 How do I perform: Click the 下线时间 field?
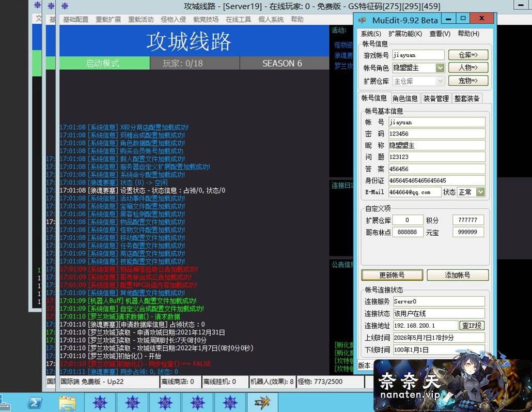pos(439,349)
